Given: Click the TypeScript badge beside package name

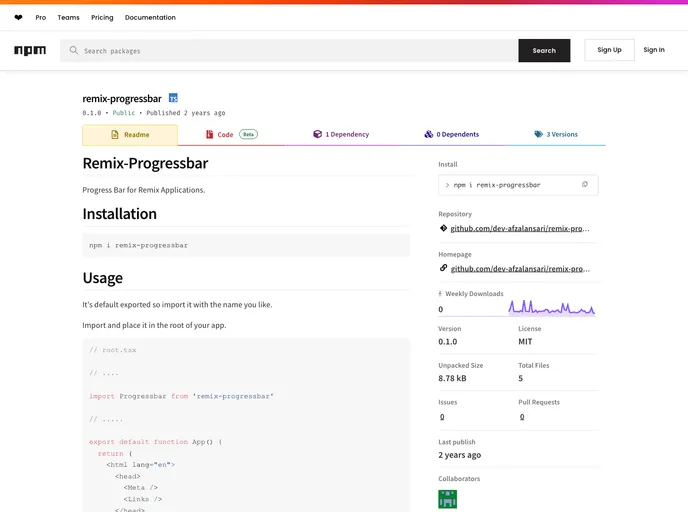Looking at the screenshot, I should (x=173, y=98).
